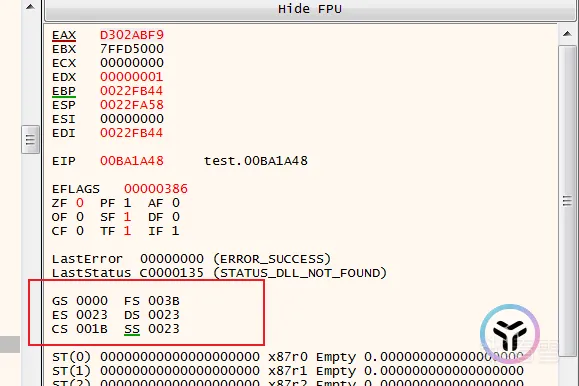Viewport: 579px width, 386px height.
Task: Click the test.00BA1A48 symbol label
Action: coord(256,161)
